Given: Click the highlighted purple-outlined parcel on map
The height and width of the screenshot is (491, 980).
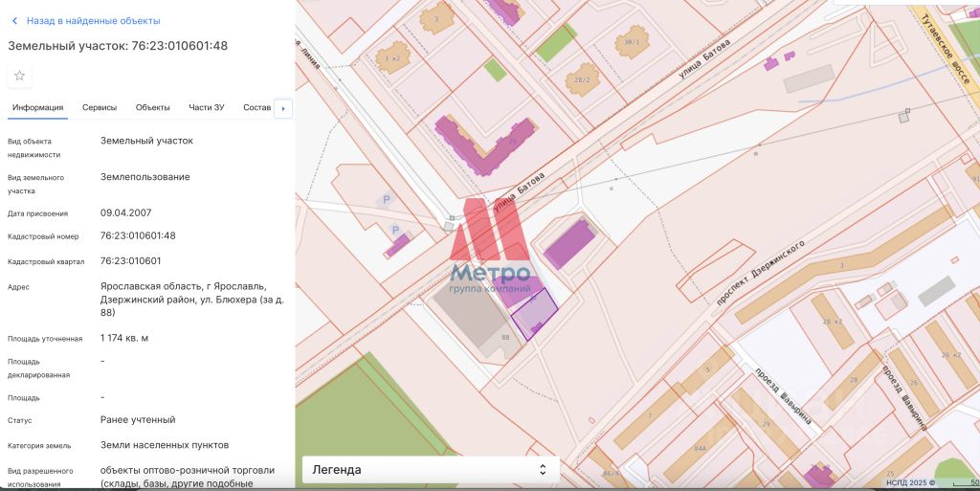Looking at the screenshot, I should click(535, 316).
